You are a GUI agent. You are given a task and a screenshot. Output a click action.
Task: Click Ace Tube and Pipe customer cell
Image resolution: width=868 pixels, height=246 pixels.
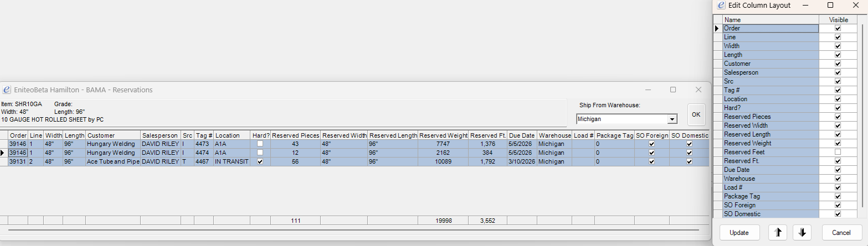tap(113, 162)
